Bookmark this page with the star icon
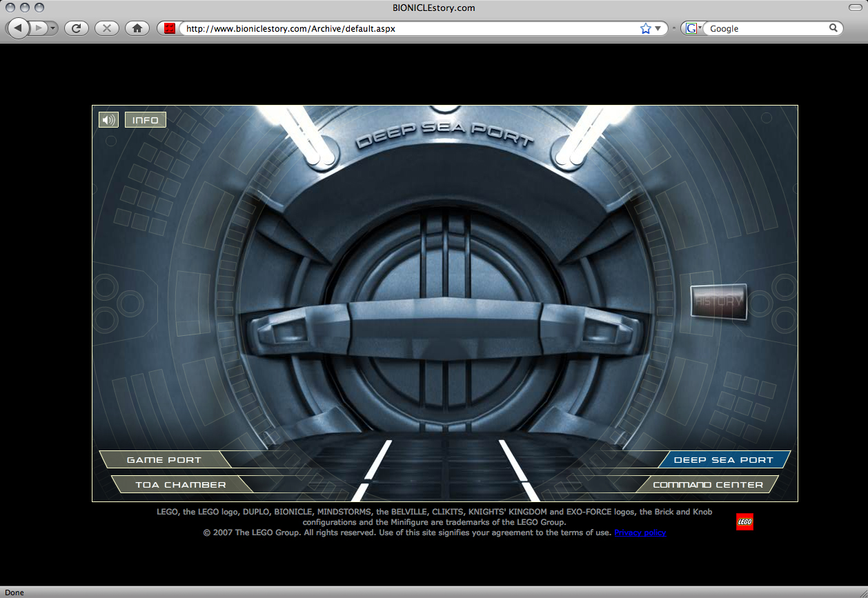868x598 pixels. tap(645, 29)
